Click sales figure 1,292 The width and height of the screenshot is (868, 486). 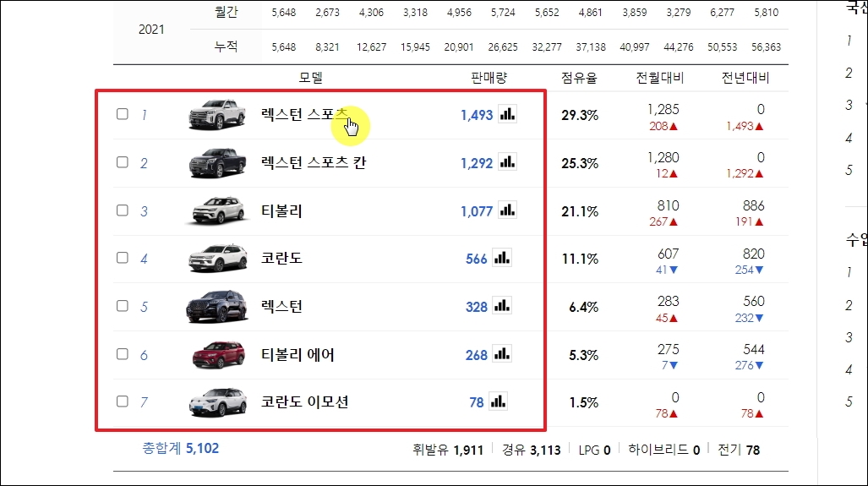[477, 163]
